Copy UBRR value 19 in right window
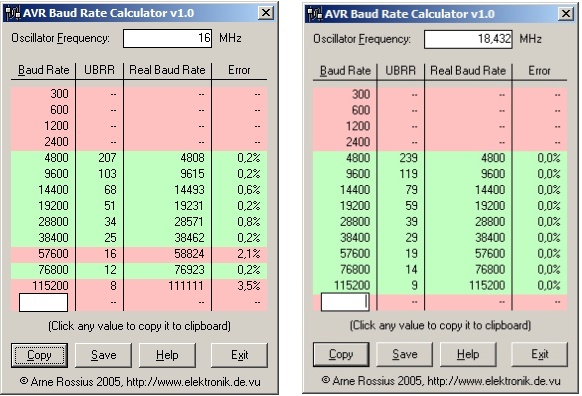The width and height of the screenshot is (582, 396). [x=411, y=253]
